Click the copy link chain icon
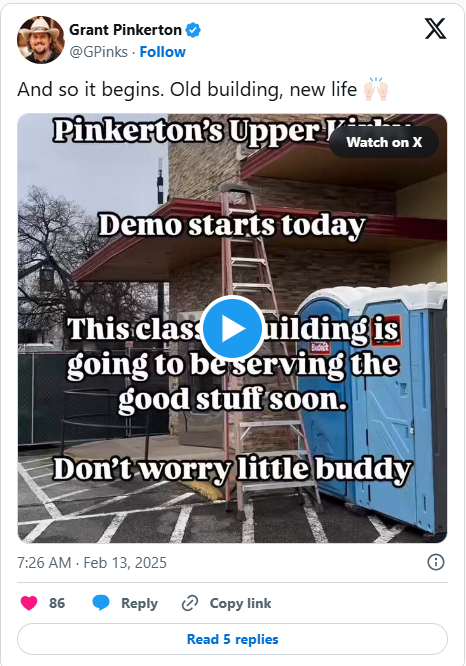 tap(190, 603)
